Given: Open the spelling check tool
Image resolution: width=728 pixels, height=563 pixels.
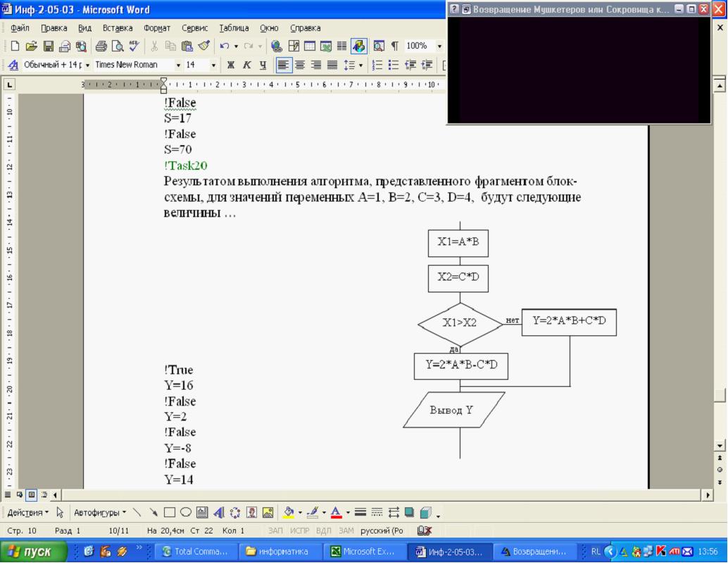Looking at the screenshot, I should pos(134,47).
